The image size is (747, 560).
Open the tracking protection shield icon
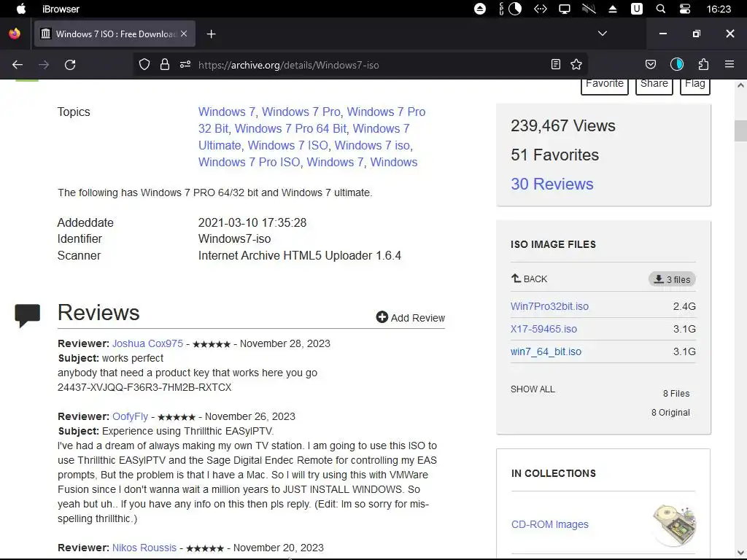144,65
